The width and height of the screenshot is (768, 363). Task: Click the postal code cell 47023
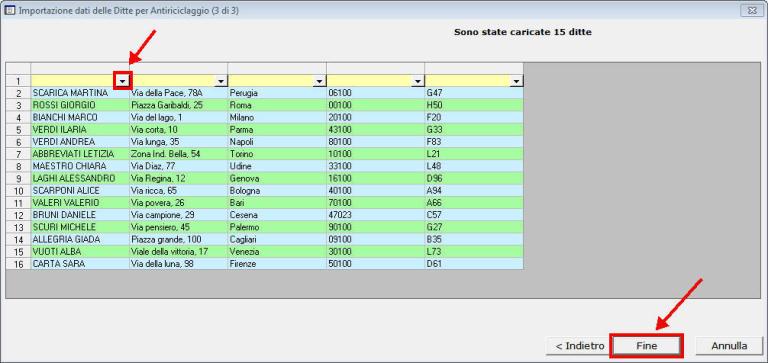point(375,215)
